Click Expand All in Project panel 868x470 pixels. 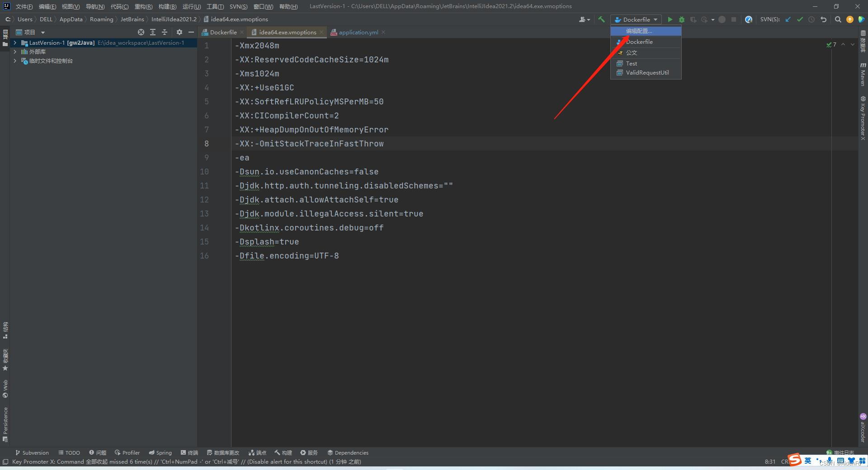153,32
